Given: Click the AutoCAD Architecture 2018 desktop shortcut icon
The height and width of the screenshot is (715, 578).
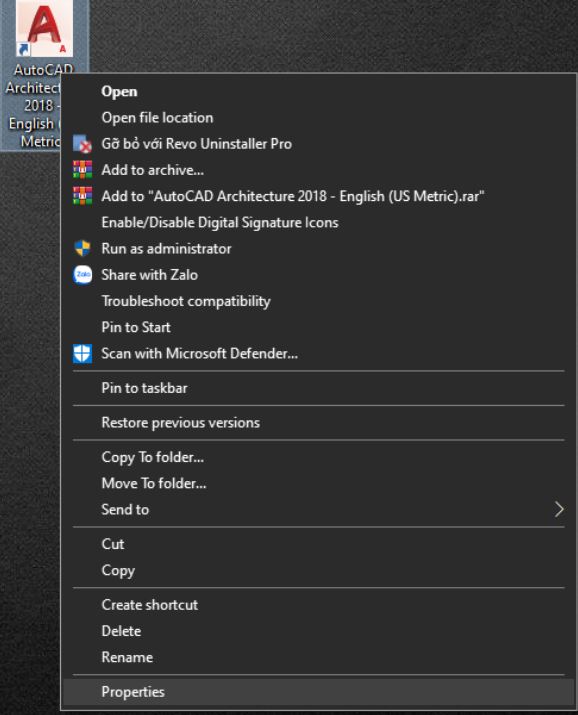Looking at the screenshot, I should click(x=44, y=28).
